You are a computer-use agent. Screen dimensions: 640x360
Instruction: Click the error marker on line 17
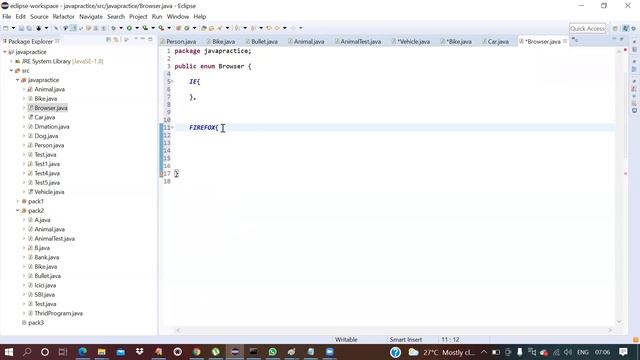tap(161, 174)
